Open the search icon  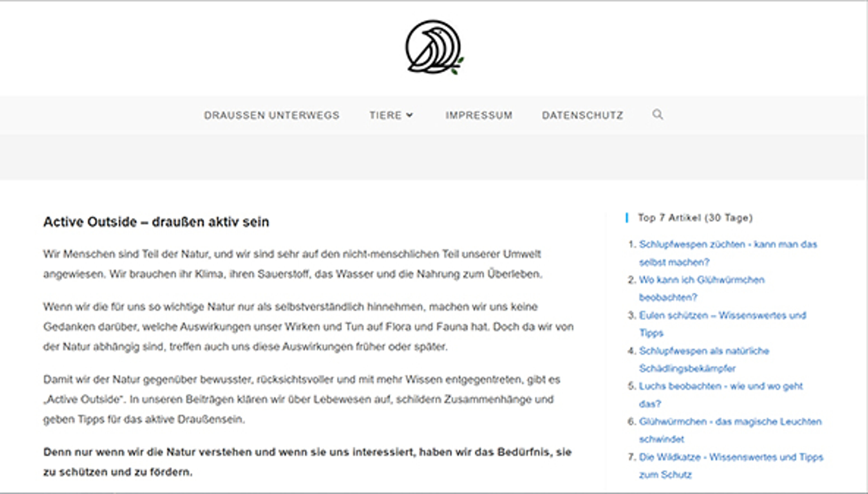(x=658, y=115)
